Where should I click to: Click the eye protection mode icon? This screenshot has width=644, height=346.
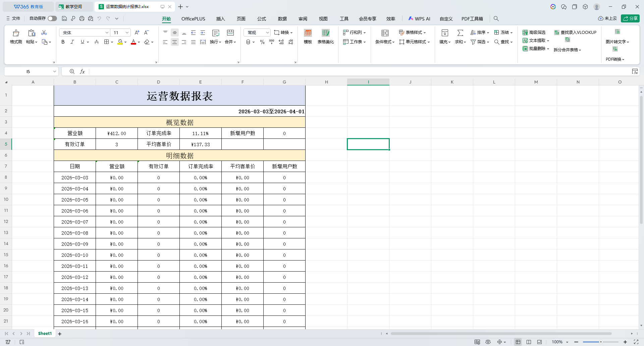pos(488,342)
